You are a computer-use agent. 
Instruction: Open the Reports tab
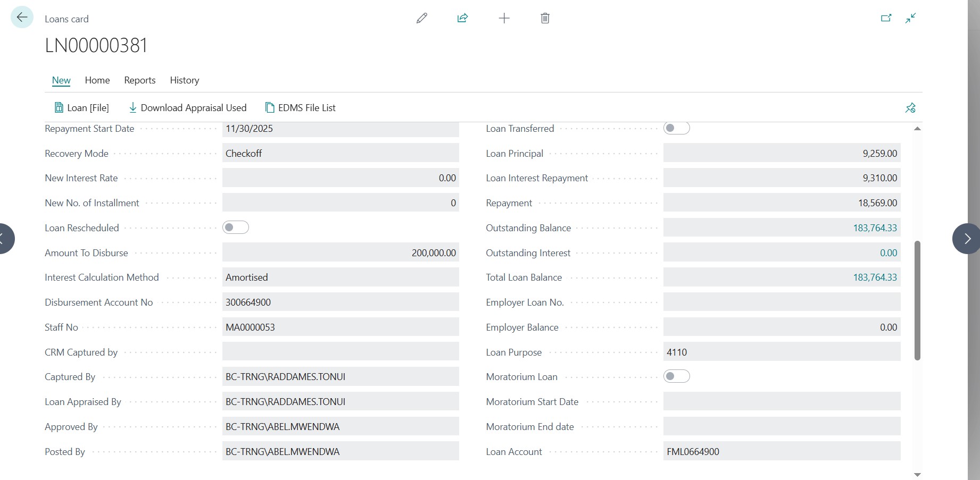tap(140, 80)
